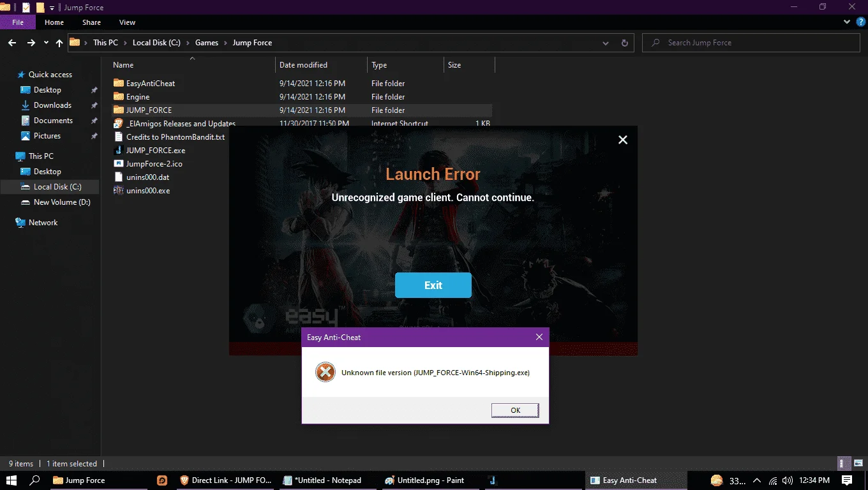Switch to the View ribbon tab
This screenshot has width=868, height=490.
tap(128, 22)
